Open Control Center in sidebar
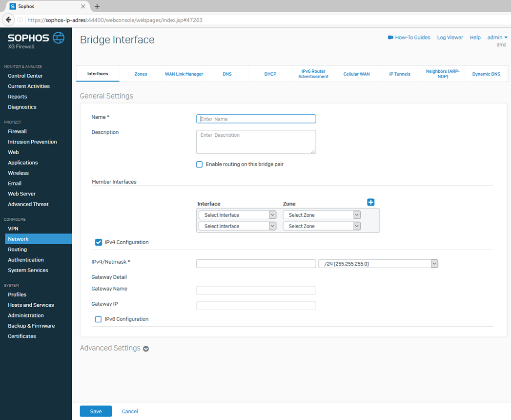Screen dimensions: 511x420 coord(25,76)
